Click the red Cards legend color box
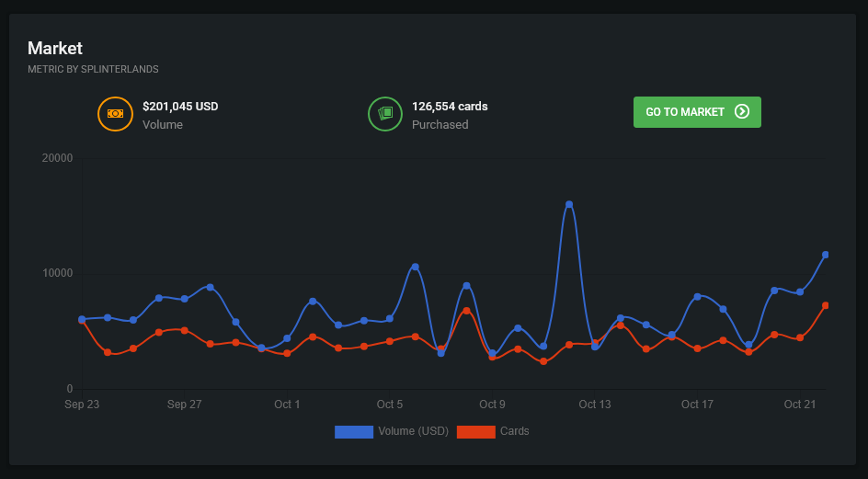Viewport: 868px width, 479px height. pos(475,431)
